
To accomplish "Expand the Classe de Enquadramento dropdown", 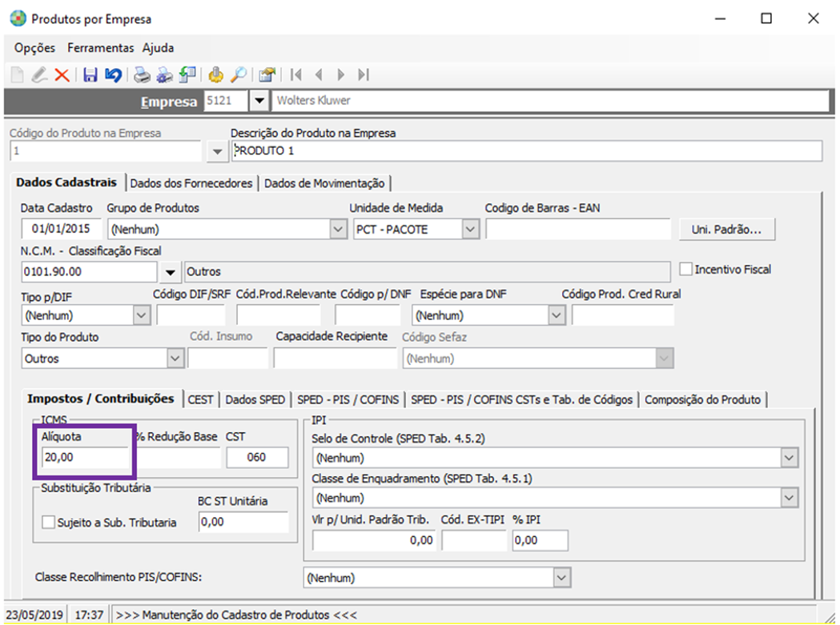I will pos(789,498).
